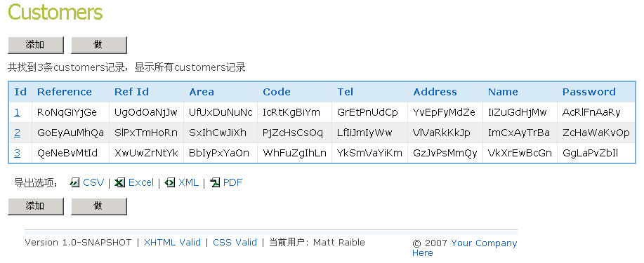The image size is (644, 263).
Task: Click the PDF export icon
Action: (x=215, y=182)
